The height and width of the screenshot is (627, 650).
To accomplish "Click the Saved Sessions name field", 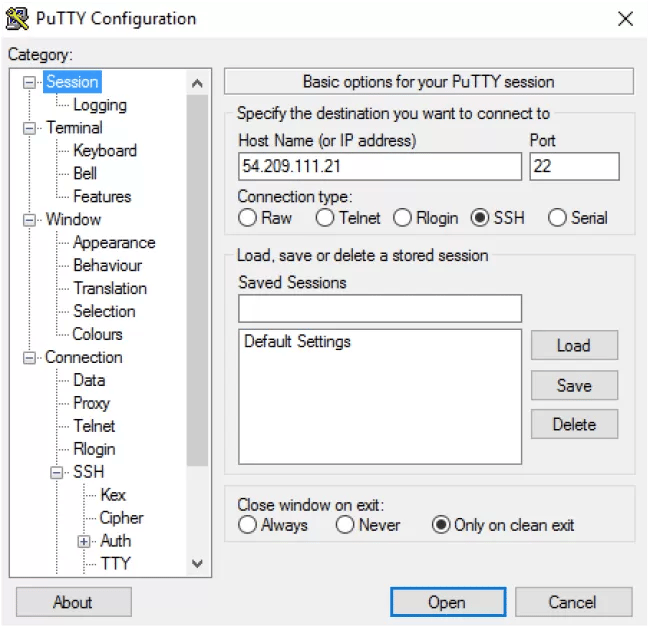I will click(x=380, y=309).
